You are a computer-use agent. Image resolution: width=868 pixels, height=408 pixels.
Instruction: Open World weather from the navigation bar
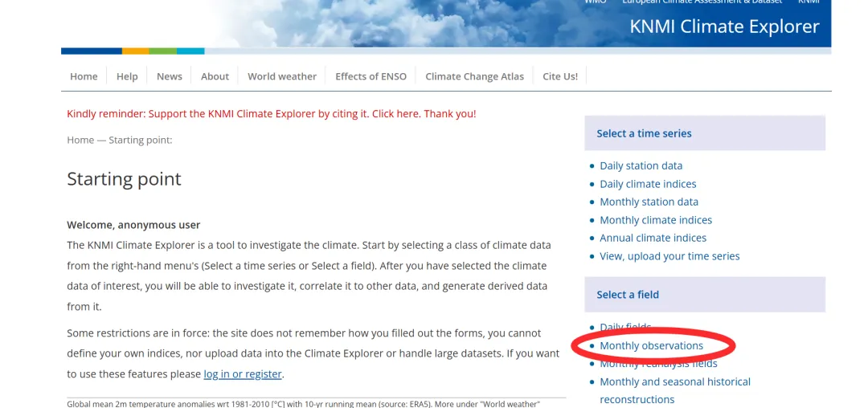click(x=282, y=76)
